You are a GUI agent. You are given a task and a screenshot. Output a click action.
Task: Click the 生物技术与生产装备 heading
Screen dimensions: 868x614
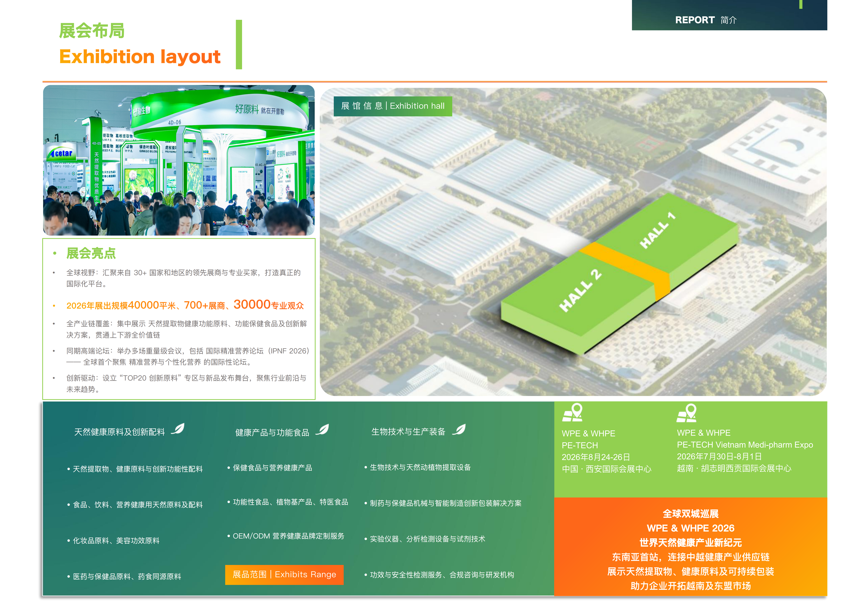pyautogui.click(x=408, y=432)
